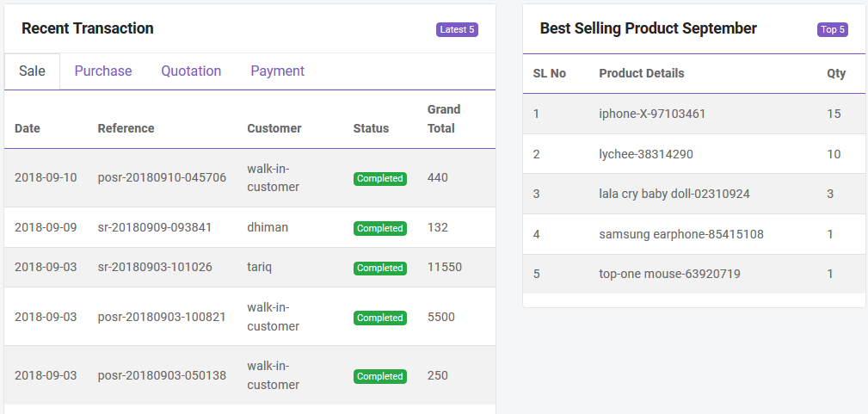This screenshot has height=414, width=868.
Task: Click the lychee-38314290 product entry
Action: (645, 155)
